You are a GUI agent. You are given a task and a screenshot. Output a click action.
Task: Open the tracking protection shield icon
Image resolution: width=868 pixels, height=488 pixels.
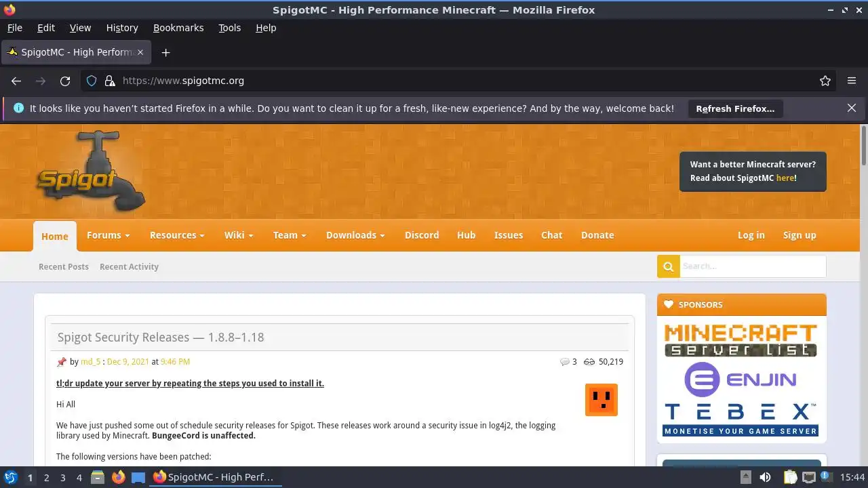point(92,81)
